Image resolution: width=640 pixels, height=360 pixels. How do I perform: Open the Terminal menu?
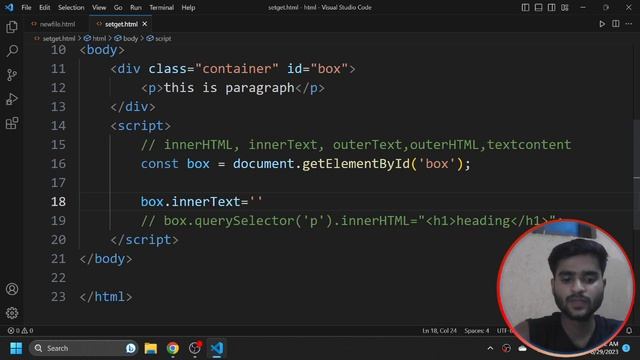161,7
